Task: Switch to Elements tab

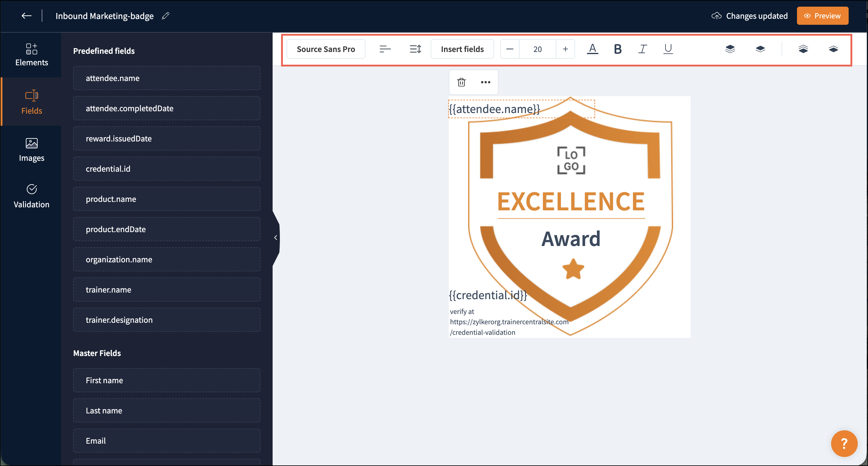Action: point(31,55)
